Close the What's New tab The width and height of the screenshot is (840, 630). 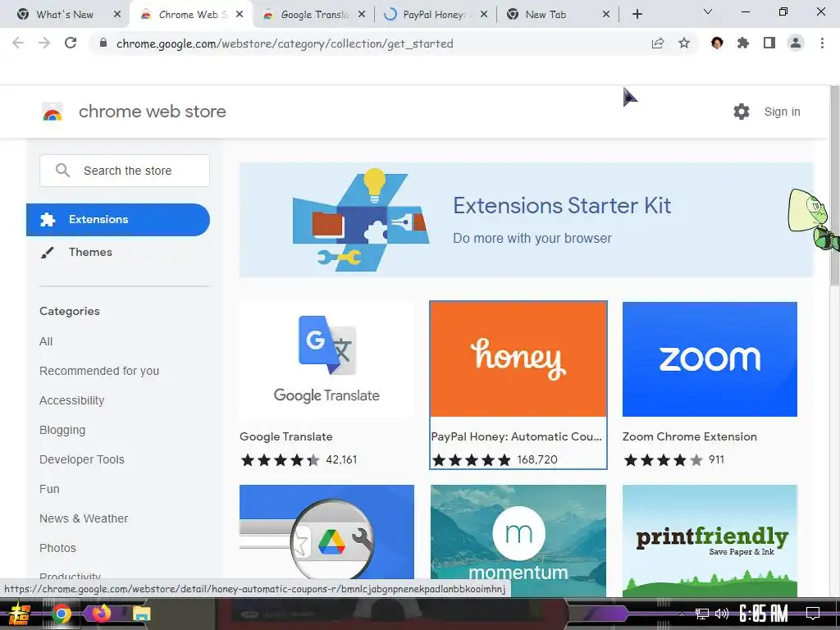(x=117, y=15)
